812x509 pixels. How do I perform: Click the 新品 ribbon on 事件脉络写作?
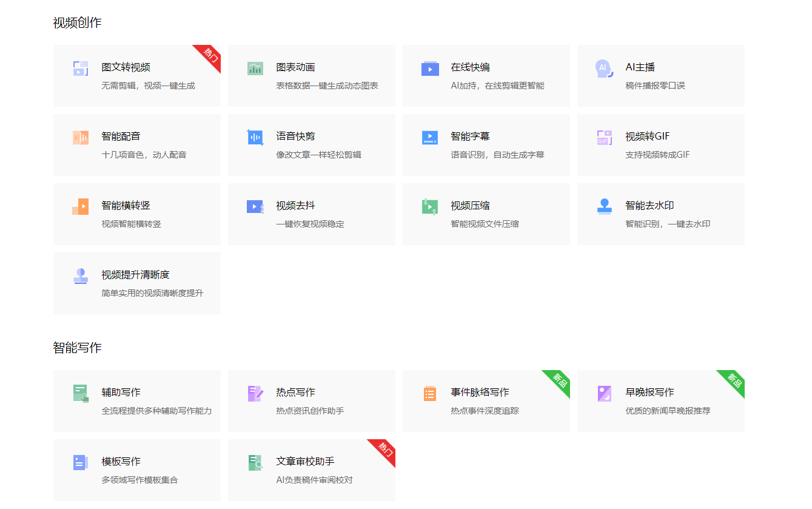[559, 381]
